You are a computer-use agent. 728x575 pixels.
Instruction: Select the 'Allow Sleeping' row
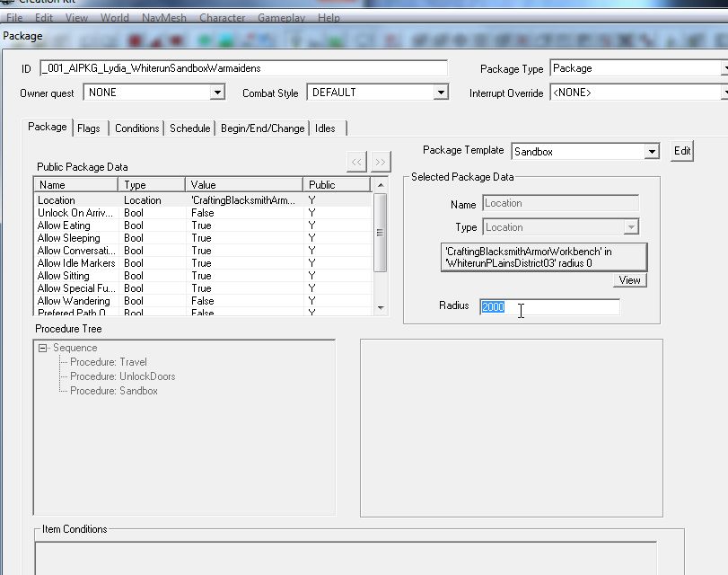click(x=204, y=238)
